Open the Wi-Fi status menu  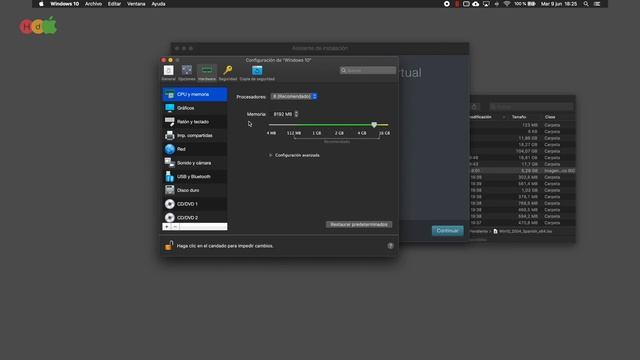click(x=507, y=4)
